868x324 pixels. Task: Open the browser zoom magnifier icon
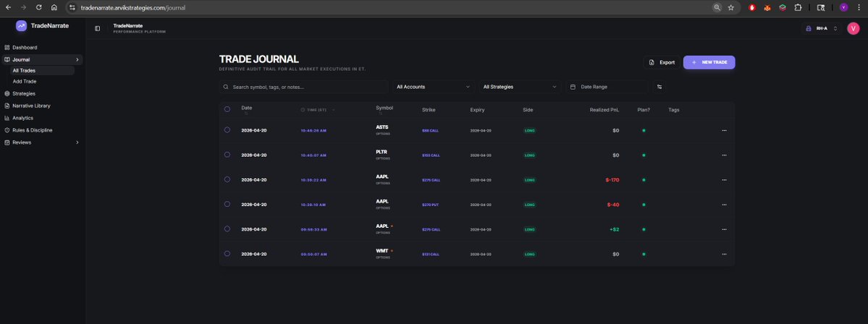[717, 8]
